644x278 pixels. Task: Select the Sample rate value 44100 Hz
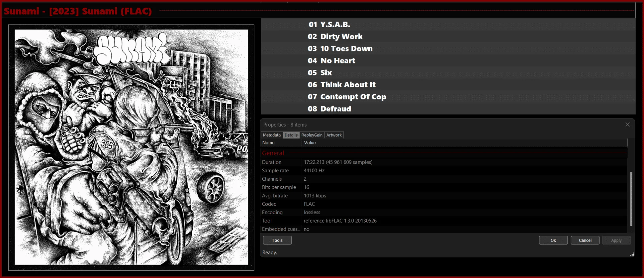tap(314, 171)
